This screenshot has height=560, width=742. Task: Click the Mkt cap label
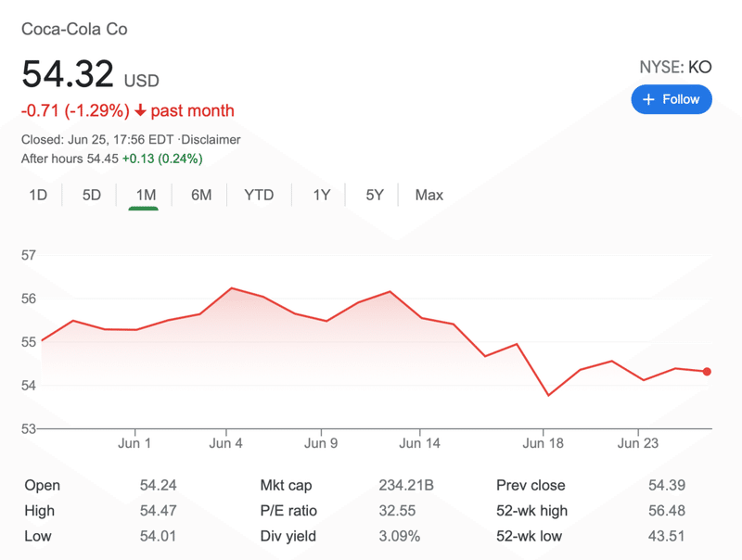click(x=286, y=485)
